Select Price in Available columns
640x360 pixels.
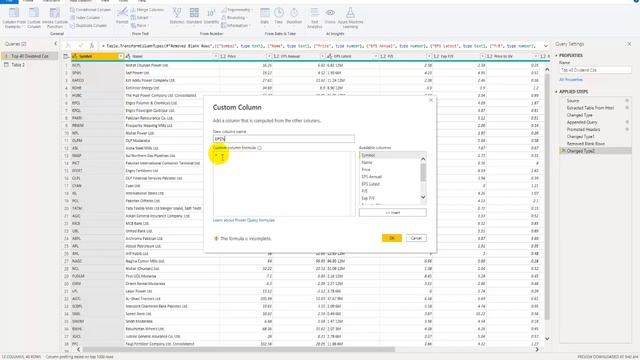(x=366, y=169)
